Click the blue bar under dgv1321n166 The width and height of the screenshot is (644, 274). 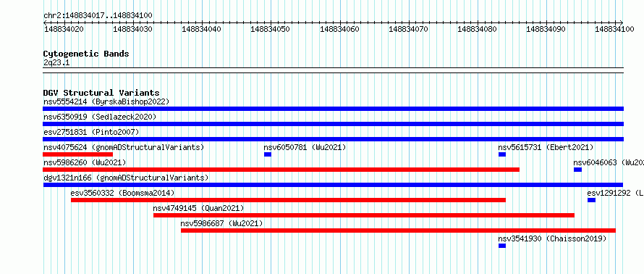(333, 185)
